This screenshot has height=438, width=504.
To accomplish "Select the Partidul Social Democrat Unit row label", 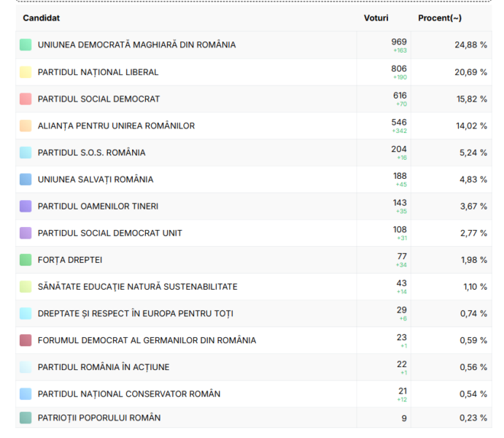I will [x=109, y=233].
